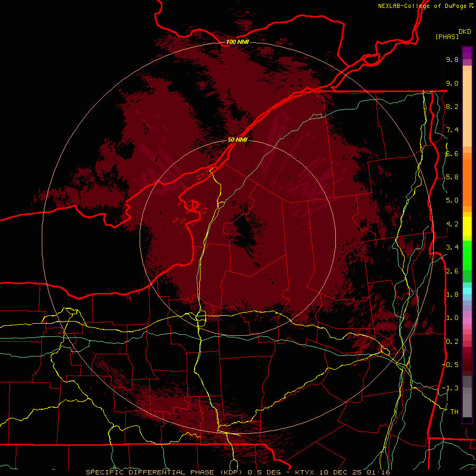Click the 50 NMI range ring label
Image resolution: width=476 pixels, height=476 pixels.
(237, 140)
